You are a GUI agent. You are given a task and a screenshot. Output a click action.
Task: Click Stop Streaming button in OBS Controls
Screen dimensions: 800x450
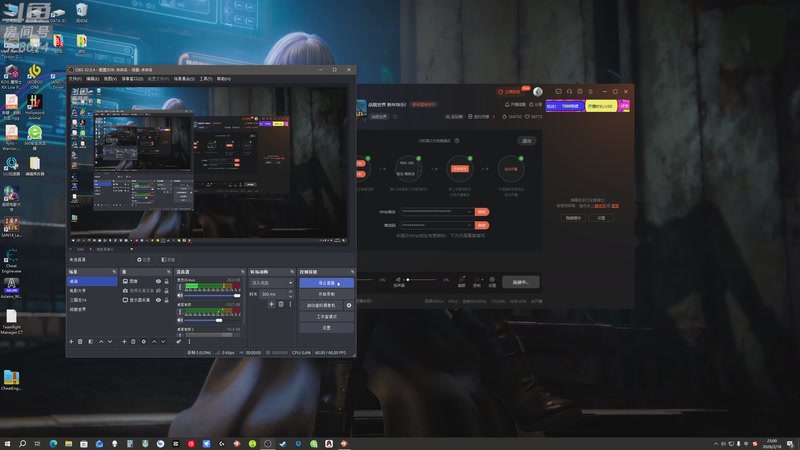click(327, 283)
